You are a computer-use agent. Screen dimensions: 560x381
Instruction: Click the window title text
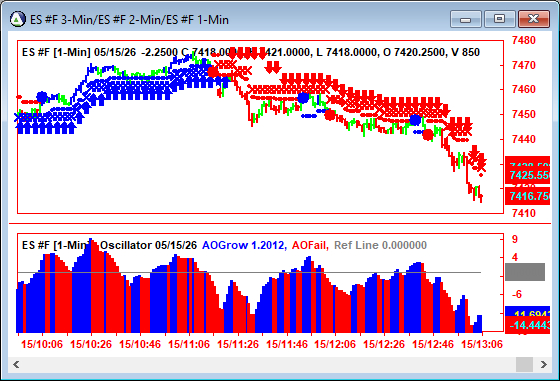[x=129, y=20]
